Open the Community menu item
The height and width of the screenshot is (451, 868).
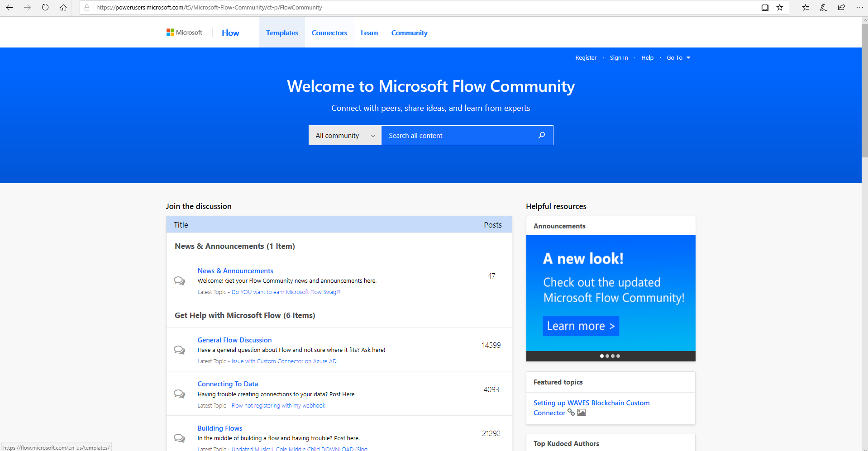point(409,32)
